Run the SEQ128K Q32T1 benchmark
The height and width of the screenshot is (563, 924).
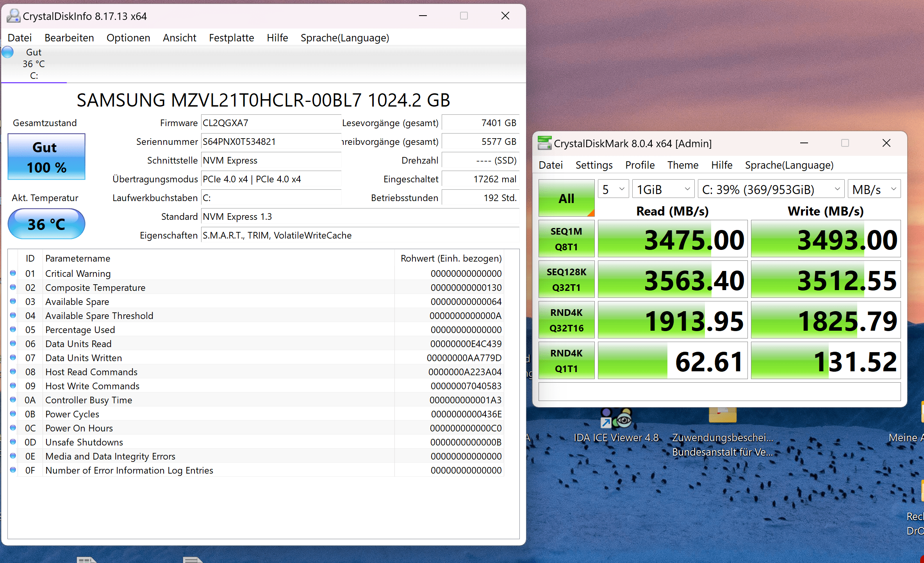click(x=566, y=279)
